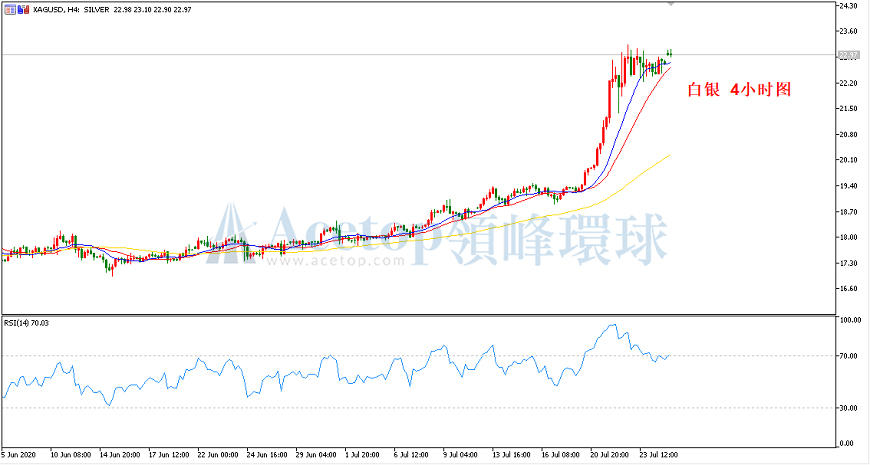This screenshot has width=870, height=465.
Task: Select the XAGUSD, H4: SILVER chart title
Action: [x=71, y=10]
